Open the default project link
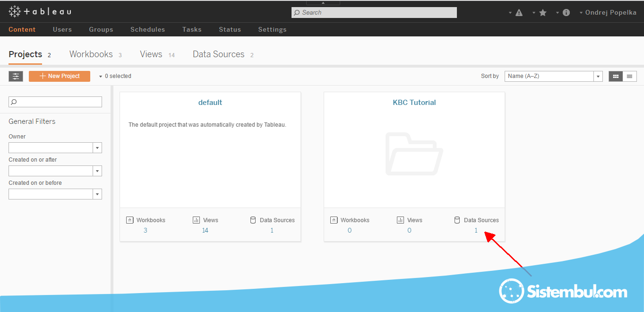Screen dimensions: 644x312 pyautogui.click(x=210, y=103)
